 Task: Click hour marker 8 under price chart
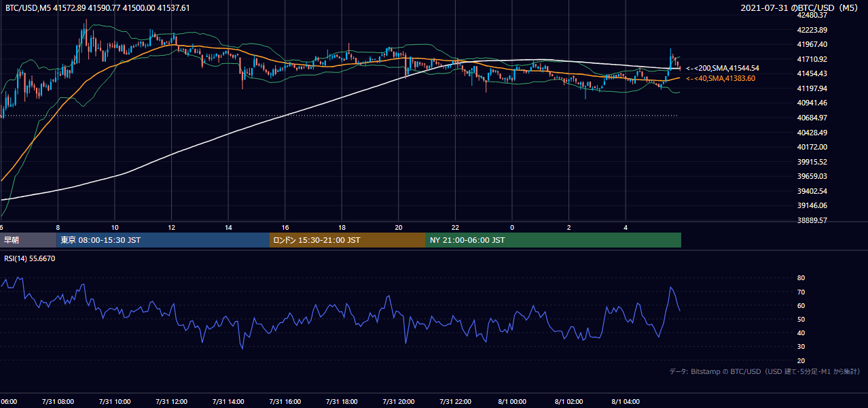point(58,227)
